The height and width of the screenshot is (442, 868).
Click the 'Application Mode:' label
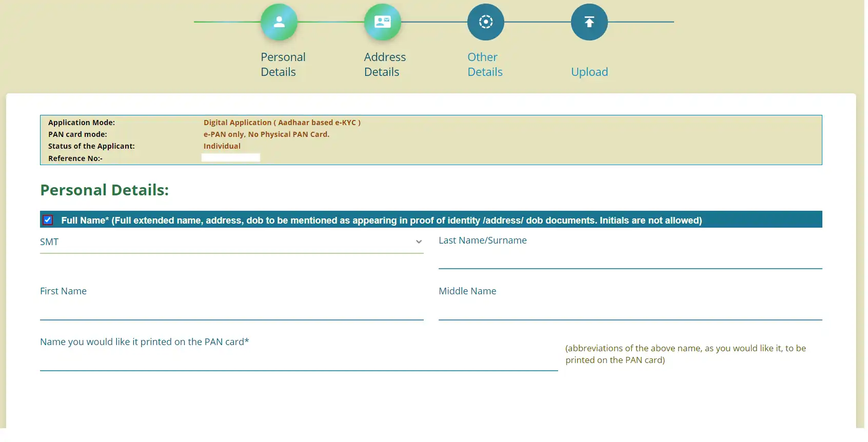[82, 123]
